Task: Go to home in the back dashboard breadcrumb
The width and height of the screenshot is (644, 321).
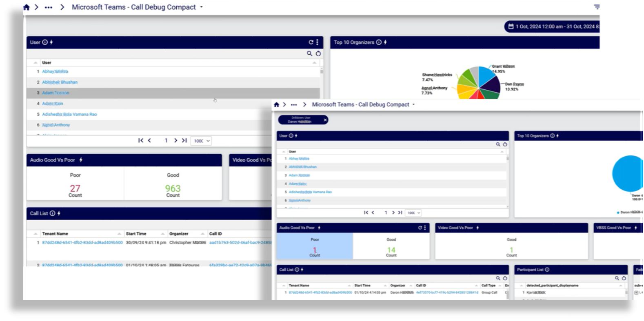Action: (x=27, y=7)
